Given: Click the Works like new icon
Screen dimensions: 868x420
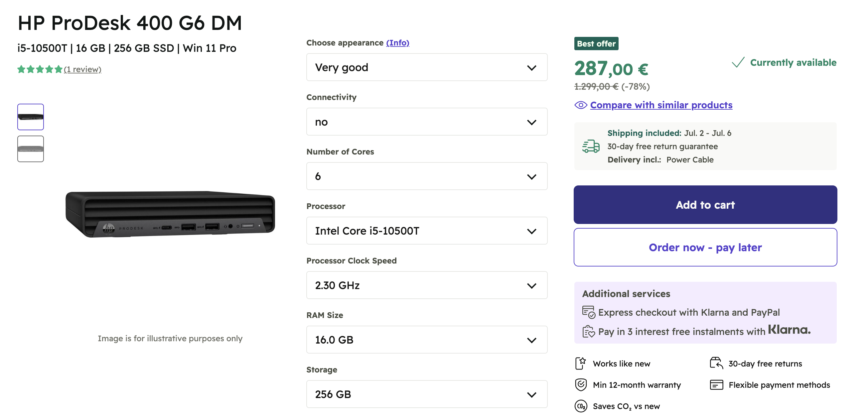Looking at the screenshot, I should (x=581, y=364).
